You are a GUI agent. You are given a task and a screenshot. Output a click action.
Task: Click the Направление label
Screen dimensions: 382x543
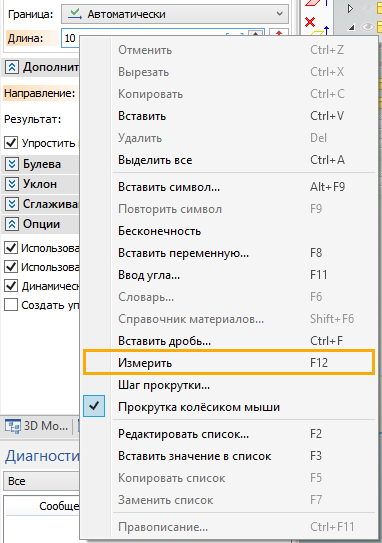coord(39,93)
